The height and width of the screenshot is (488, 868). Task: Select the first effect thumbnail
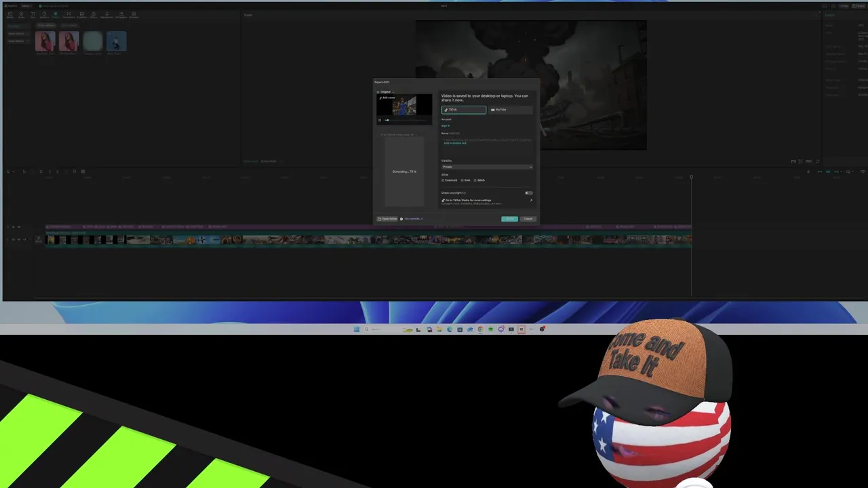(x=45, y=41)
